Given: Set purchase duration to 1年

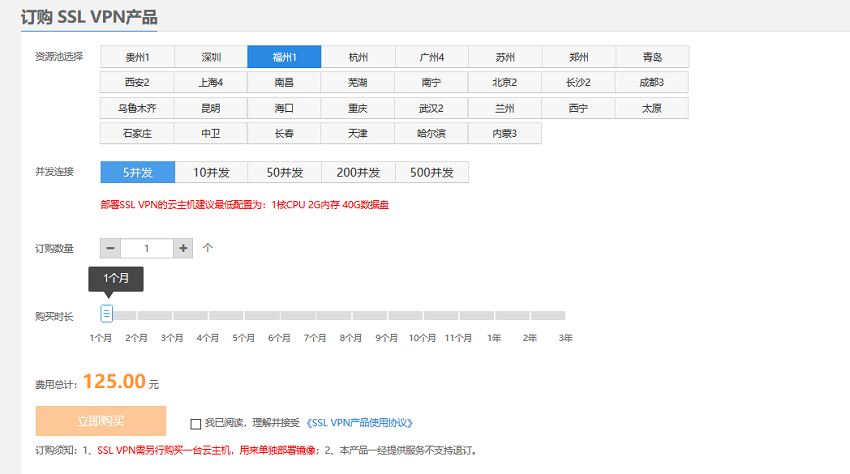Looking at the screenshot, I should (x=494, y=315).
